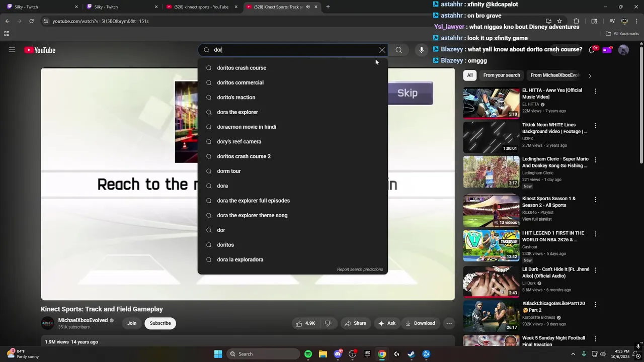Show more filter chips with the right chevron
Image resolution: width=644 pixels, height=362 pixels.
point(590,76)
